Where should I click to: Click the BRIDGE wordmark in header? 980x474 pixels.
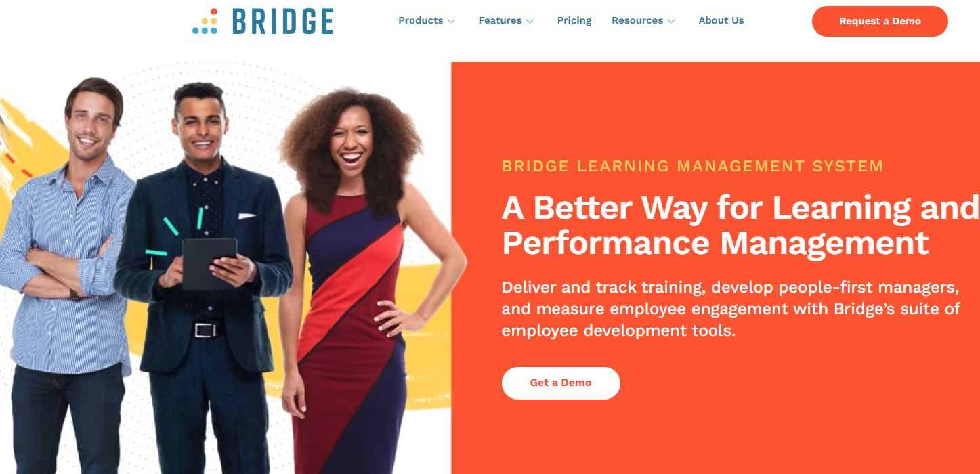(283, 22)
